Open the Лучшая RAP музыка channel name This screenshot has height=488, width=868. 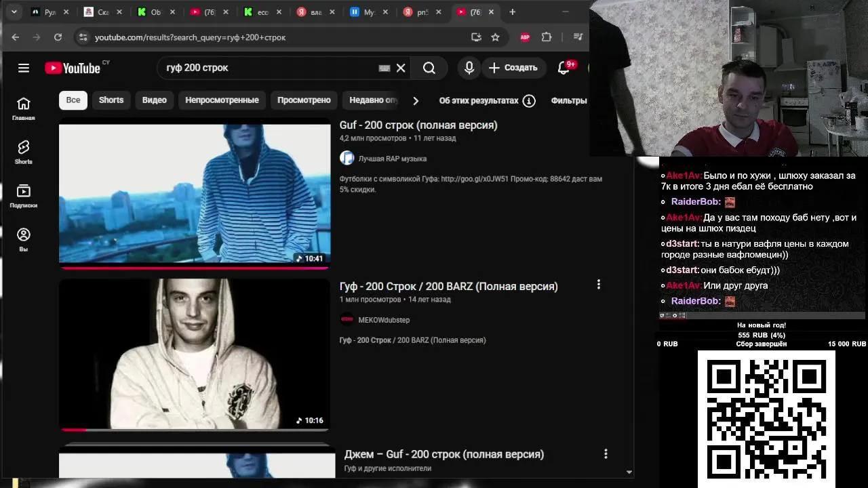(x=393, y=159)
